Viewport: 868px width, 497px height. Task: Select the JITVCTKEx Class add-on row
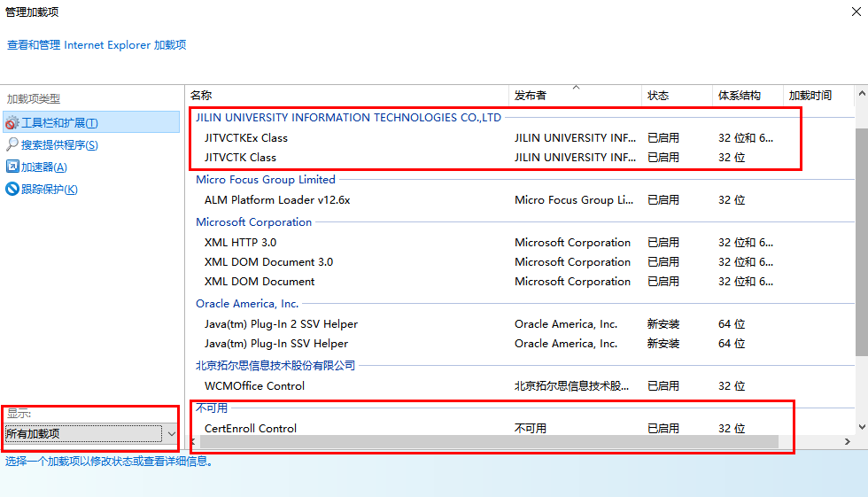click(521, 138)
